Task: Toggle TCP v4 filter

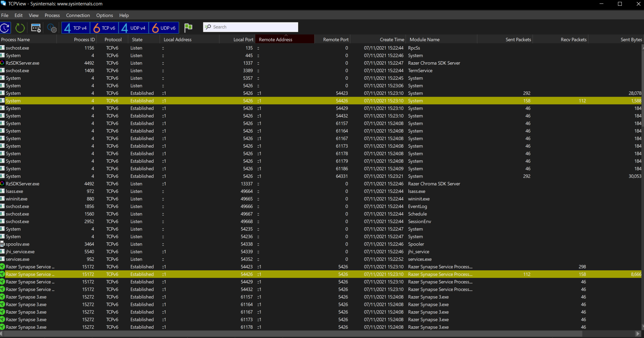Action: [x=76, y=28]
